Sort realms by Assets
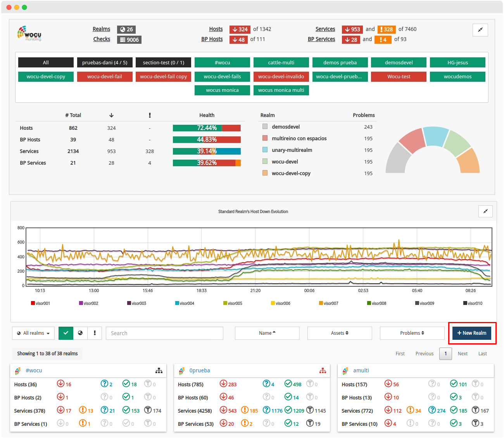 coord(340,333)
